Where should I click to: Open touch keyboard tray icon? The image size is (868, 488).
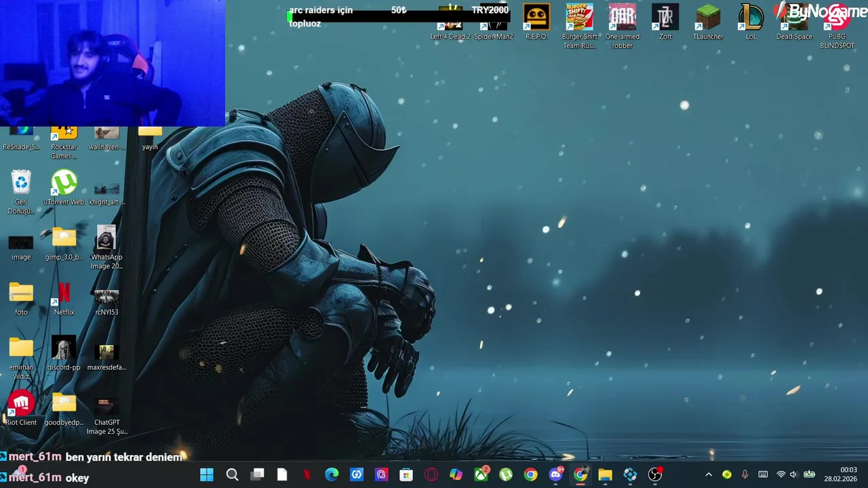click(x=763, y=474)
